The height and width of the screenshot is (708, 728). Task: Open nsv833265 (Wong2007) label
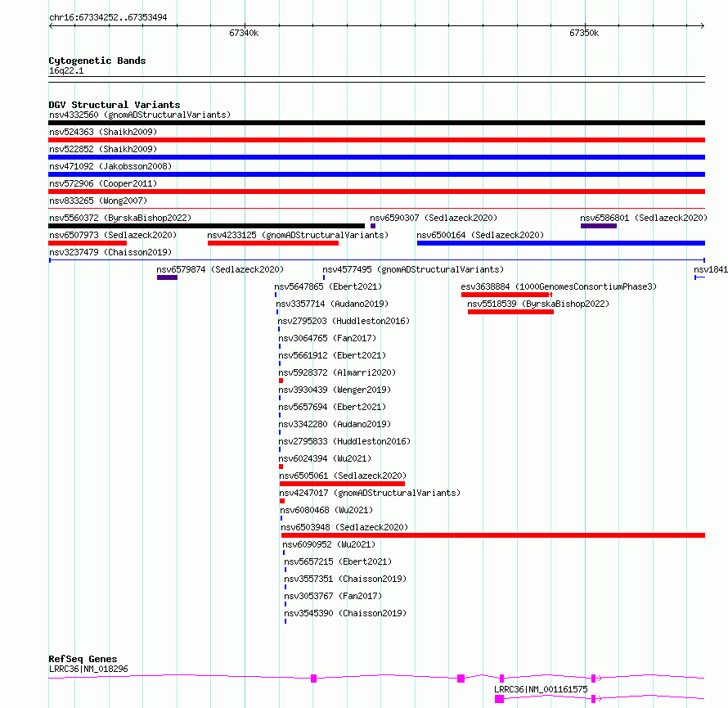tap(98, 201)
